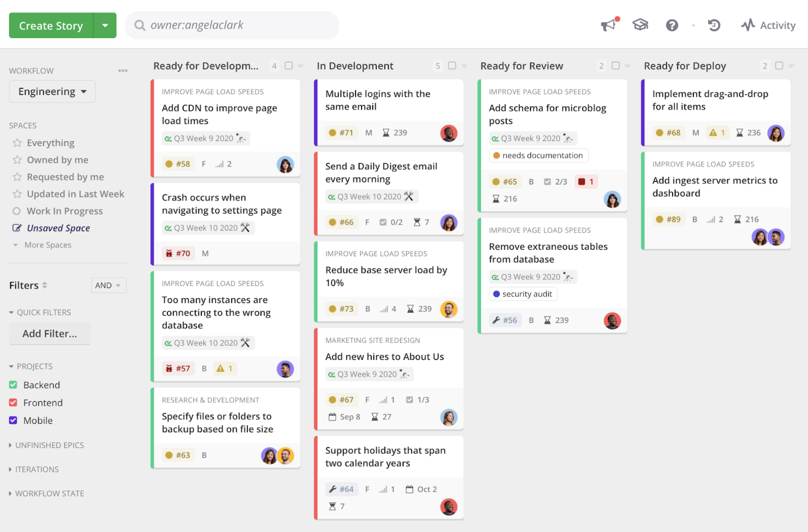808x532 pixels.
Task: Click the feature icon on story #89
Action: [660, 219]
